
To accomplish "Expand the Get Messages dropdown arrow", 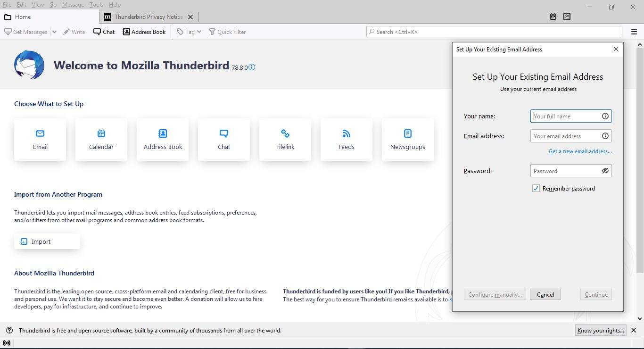I will tap(54, 32).
